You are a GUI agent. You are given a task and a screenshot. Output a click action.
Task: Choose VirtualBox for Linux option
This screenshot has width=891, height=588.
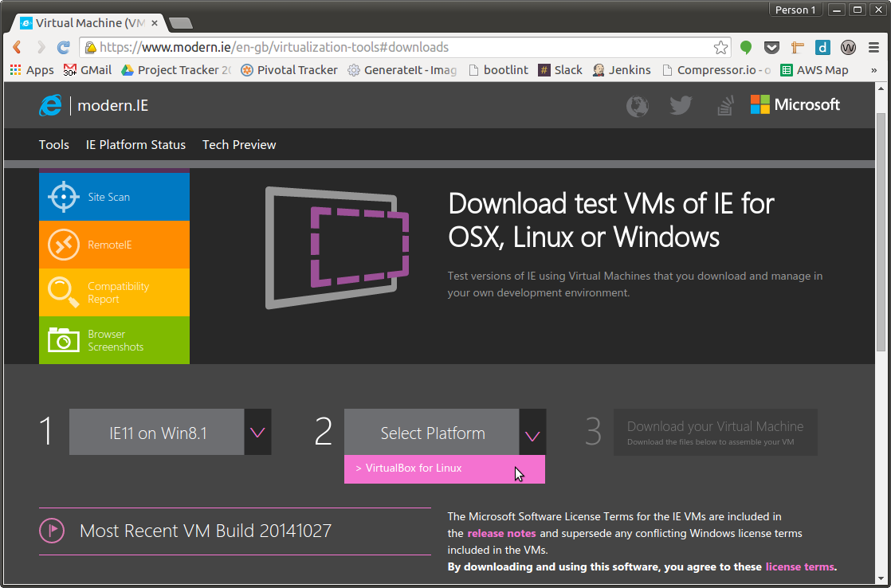(x=445, y=468)
